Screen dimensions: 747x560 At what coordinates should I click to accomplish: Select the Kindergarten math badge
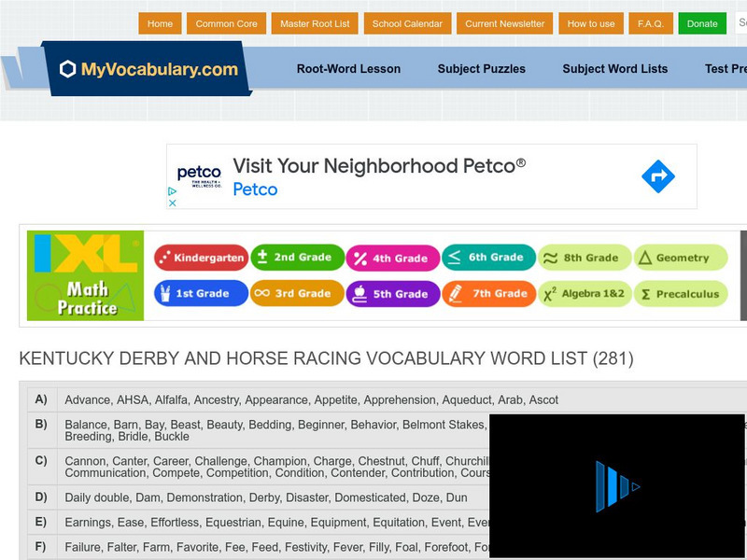[201, 258]
